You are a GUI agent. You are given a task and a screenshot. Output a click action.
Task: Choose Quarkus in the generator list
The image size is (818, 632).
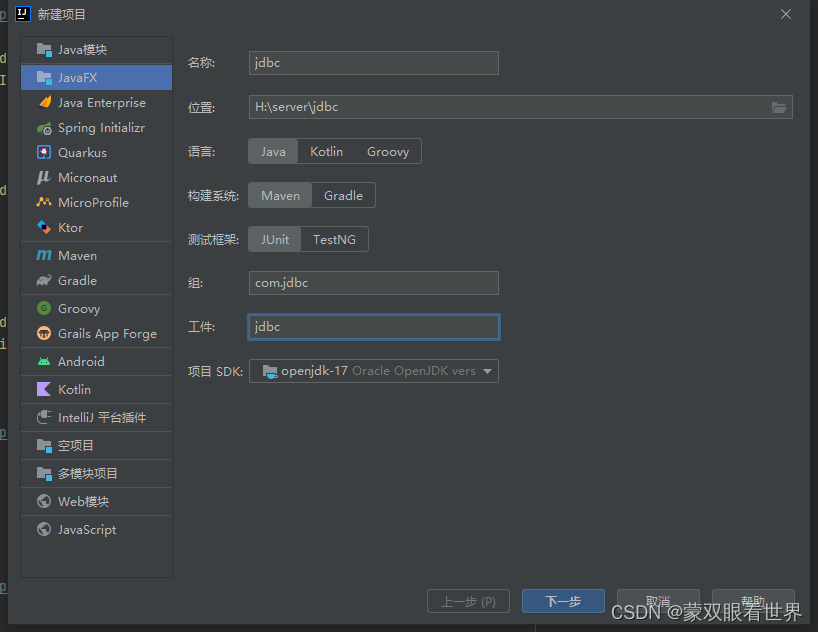[97, 152]
